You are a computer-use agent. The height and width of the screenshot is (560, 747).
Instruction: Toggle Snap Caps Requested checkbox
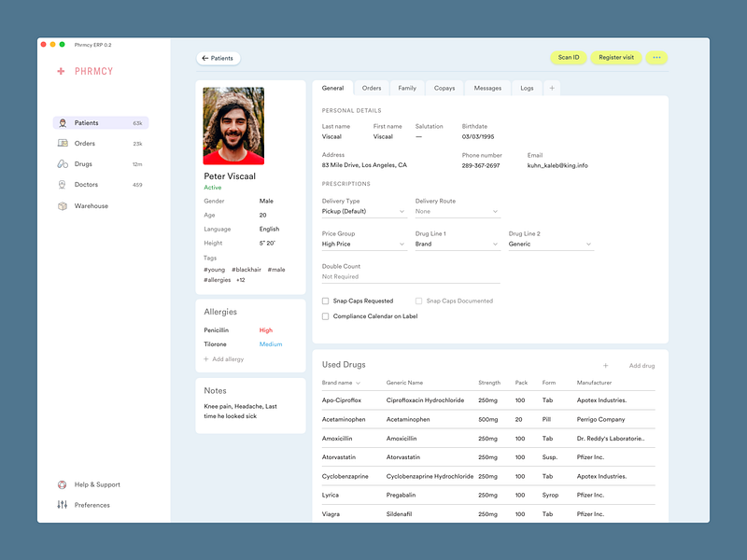click(325, 301)
